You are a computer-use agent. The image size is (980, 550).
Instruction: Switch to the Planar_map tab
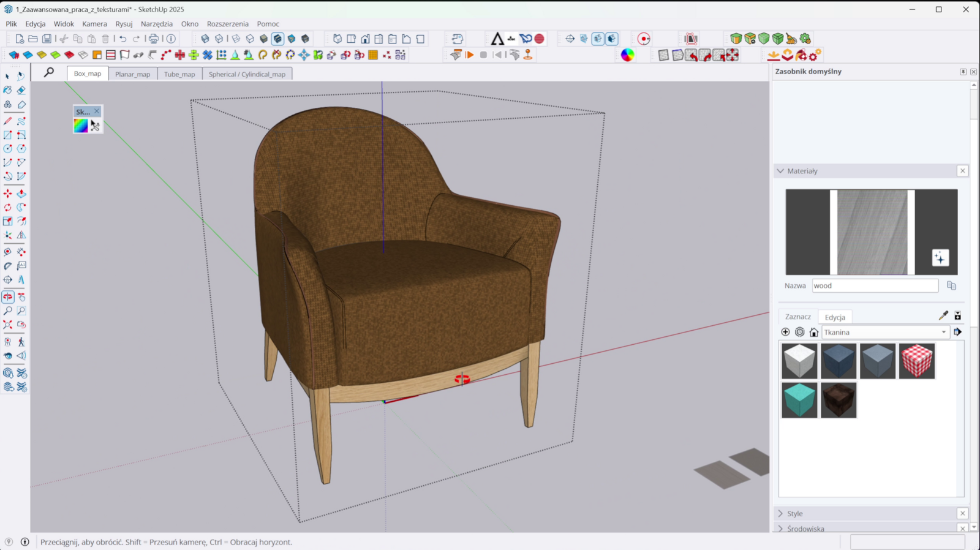[132, 74]
